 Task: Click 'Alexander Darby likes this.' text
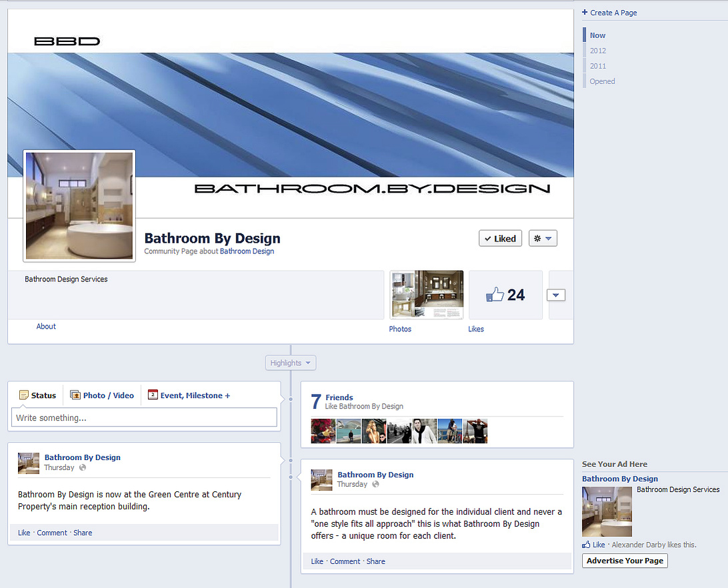coord(654,545)
